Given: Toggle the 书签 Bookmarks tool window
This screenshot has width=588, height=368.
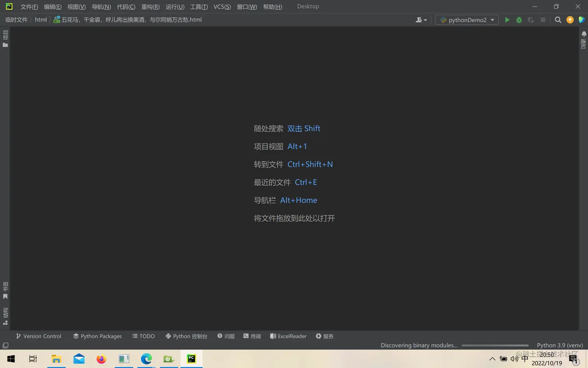Looking at the screenshot, I should point(5,291).
